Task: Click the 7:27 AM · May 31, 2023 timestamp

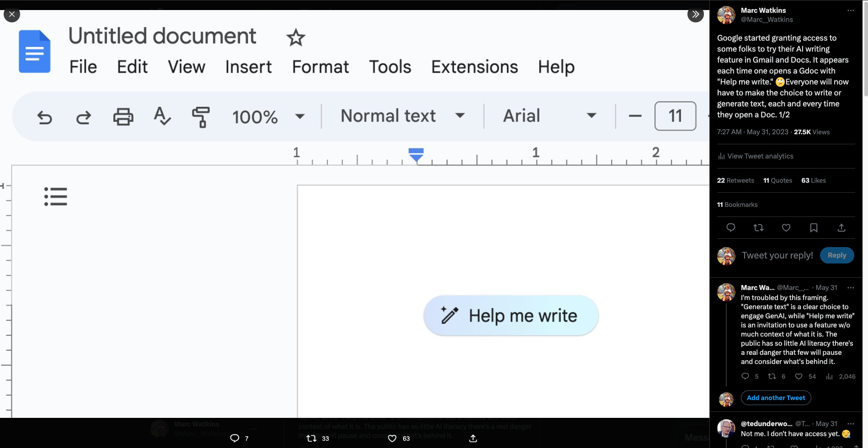Action: 753,132
